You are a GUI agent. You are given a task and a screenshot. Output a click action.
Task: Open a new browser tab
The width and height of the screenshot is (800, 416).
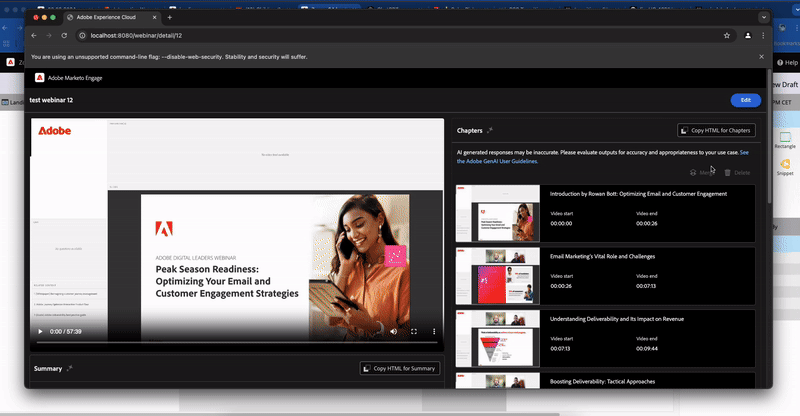point(169,17)
